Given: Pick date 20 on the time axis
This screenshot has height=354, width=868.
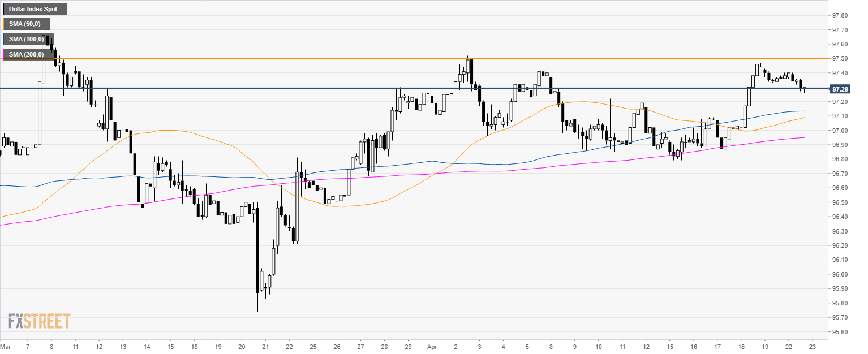Looking at the screenshot, I should tap(242, 345).
